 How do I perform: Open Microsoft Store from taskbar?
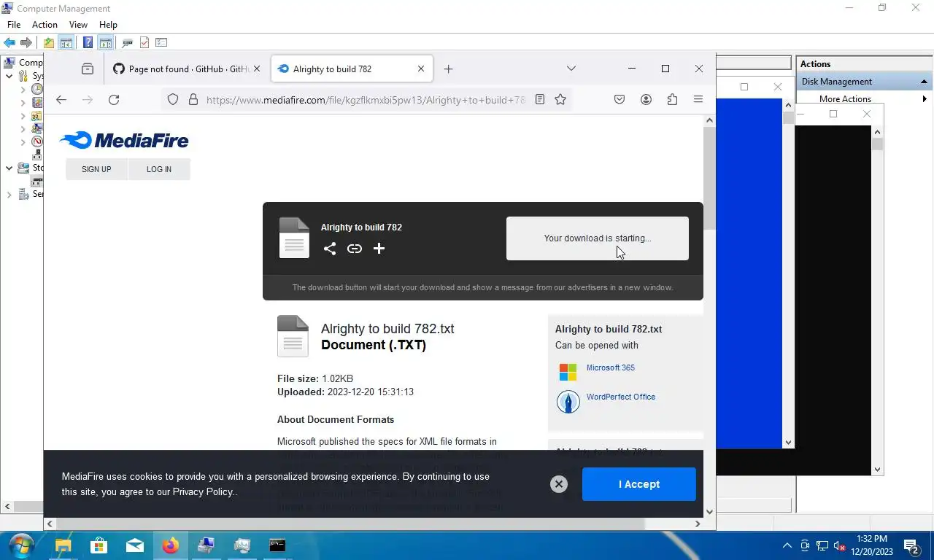(x=99, y=545)
